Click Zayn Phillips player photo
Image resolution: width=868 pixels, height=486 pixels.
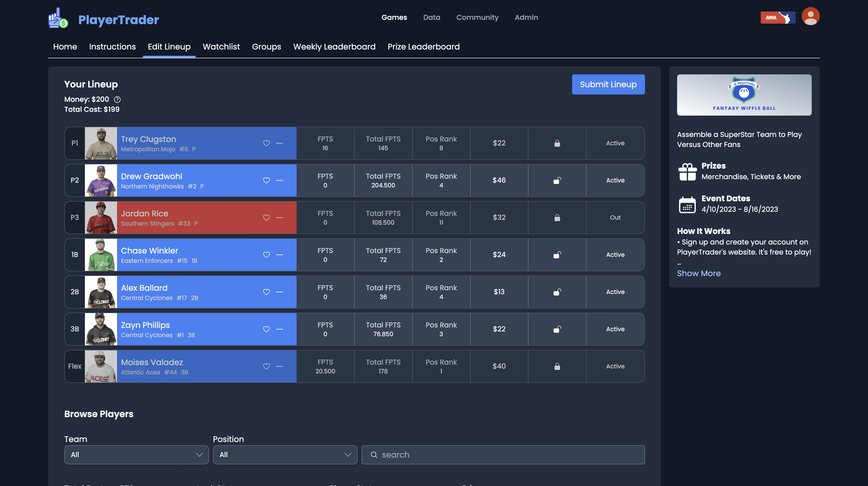pos(101,329)
